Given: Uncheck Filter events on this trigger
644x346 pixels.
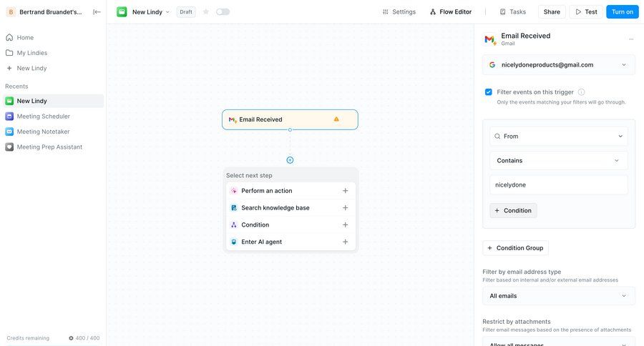Looking at the screenshot, I should coord(488,92).
